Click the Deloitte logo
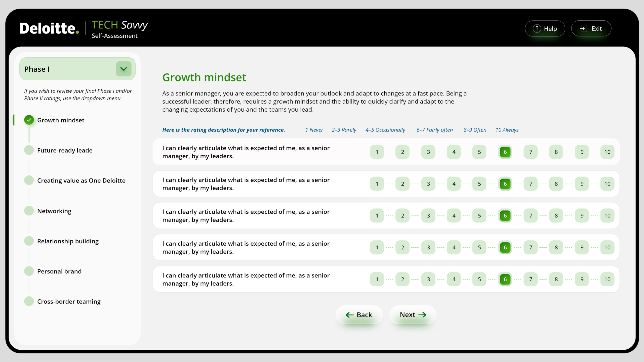Viewport: 644px width, 362px height. click(49, 28)
